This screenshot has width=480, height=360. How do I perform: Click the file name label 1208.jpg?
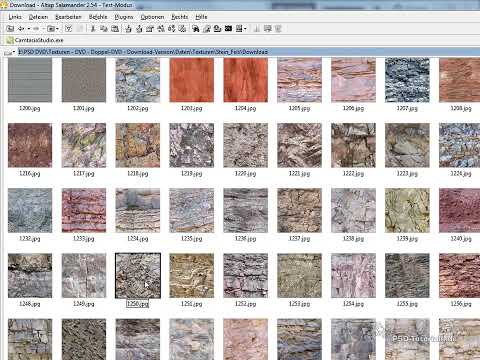tap(461, 108)
